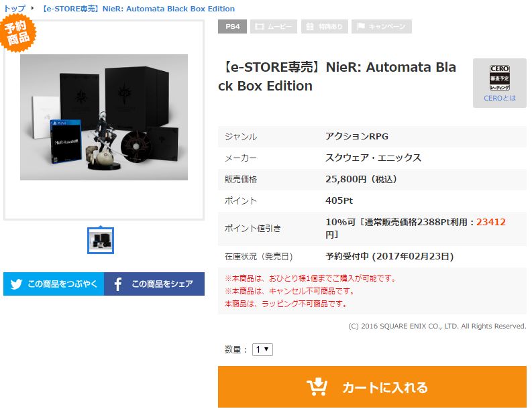
Task: Select the small product thumbnail
Action: [x=101, y=241]
